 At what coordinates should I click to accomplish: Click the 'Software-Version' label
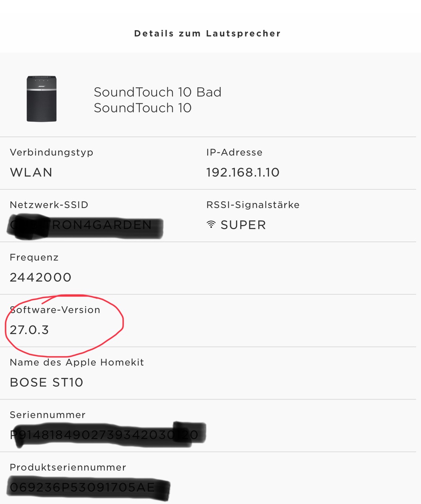(x=55, y=310)
